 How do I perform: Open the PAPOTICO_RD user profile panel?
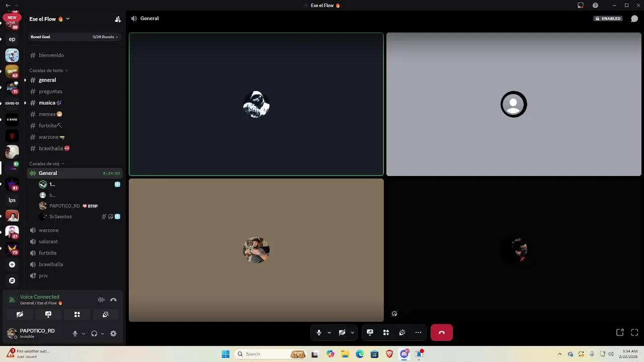coord(36,333)
